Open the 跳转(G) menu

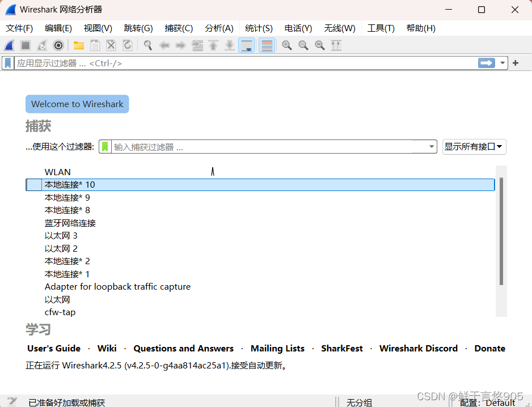coord(138,28)
